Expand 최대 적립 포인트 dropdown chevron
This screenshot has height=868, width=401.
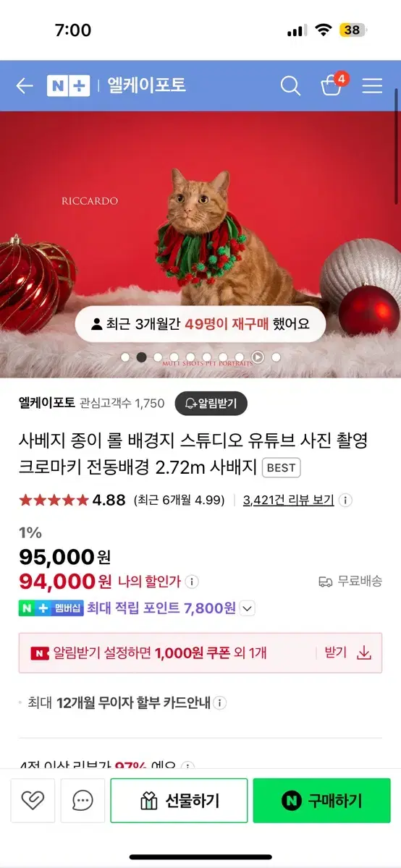point(248,608)
